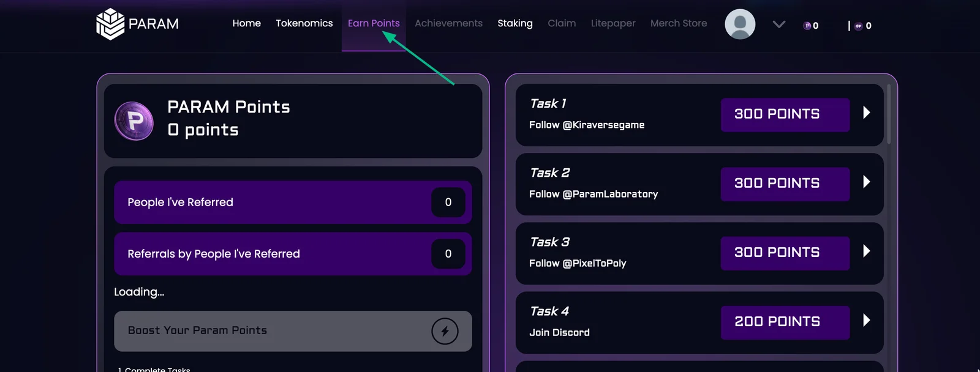Click the Follow @Kiraversegame text
980x372 pixels.
(587, 125)
